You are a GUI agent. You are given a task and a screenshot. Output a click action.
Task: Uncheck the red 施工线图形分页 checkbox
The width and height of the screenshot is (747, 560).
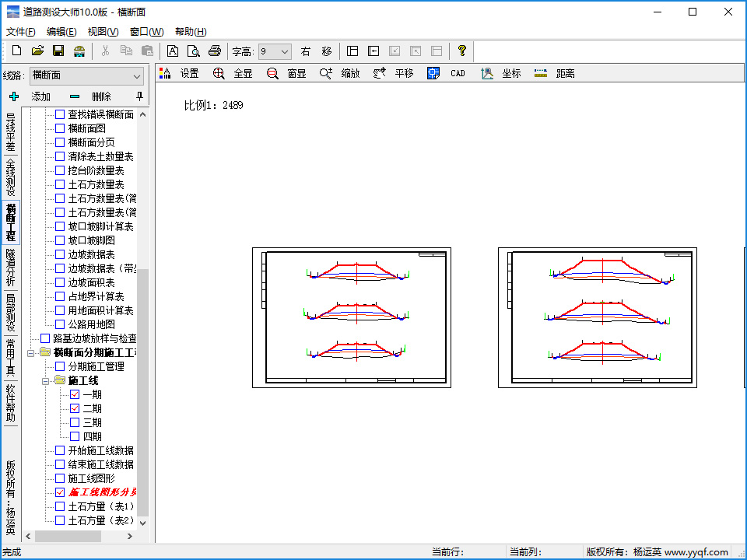[60, 492]
